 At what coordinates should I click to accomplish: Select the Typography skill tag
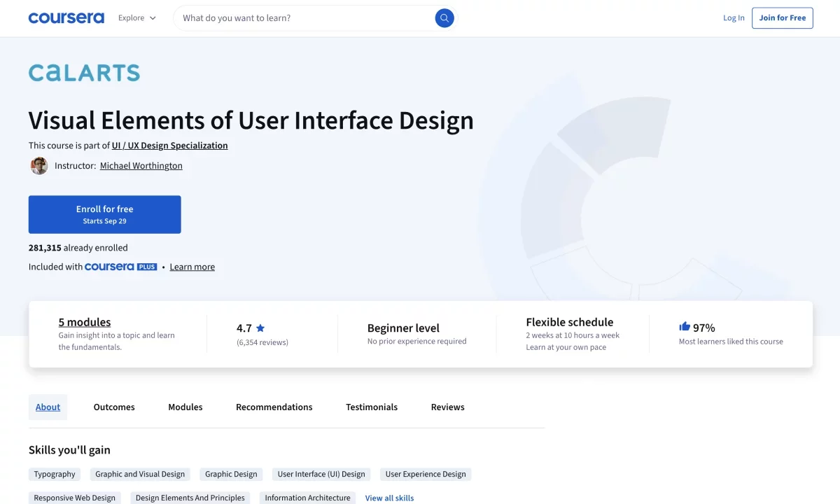[55, 474]
